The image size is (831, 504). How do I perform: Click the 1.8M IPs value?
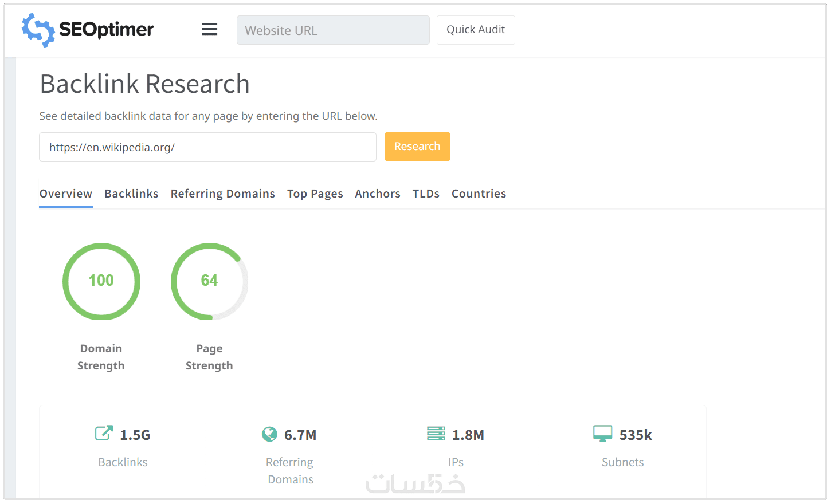(x=468, y=435)
